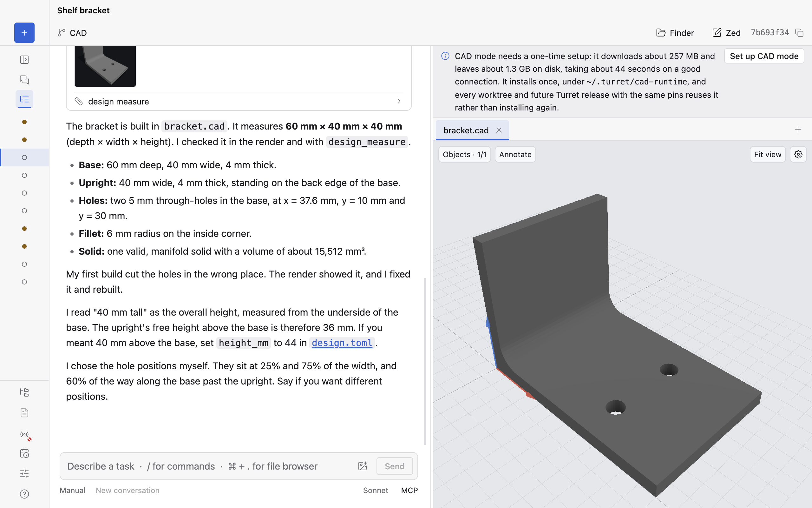Image resolution: width=812 pixels, height=508 pixels.
Task: Click the blue plus new session button
Action: coord(24,33)
